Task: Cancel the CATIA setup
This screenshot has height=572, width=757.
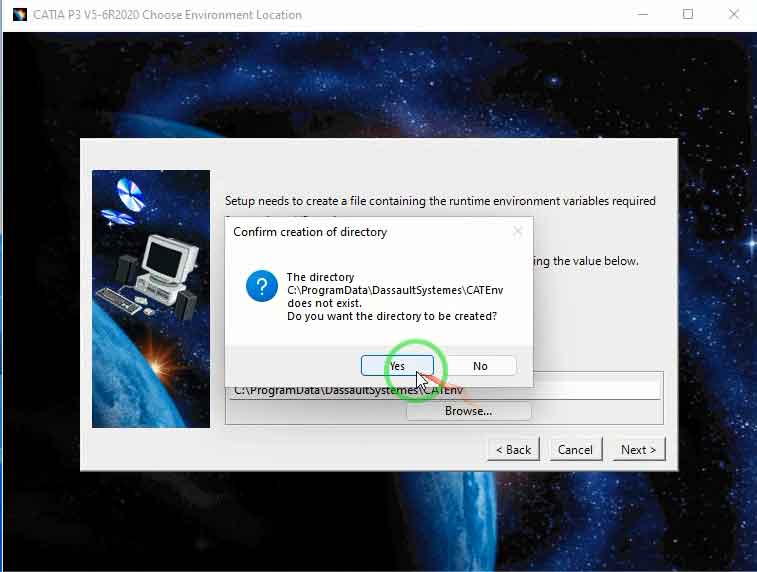Action: [x=575, y=449]
